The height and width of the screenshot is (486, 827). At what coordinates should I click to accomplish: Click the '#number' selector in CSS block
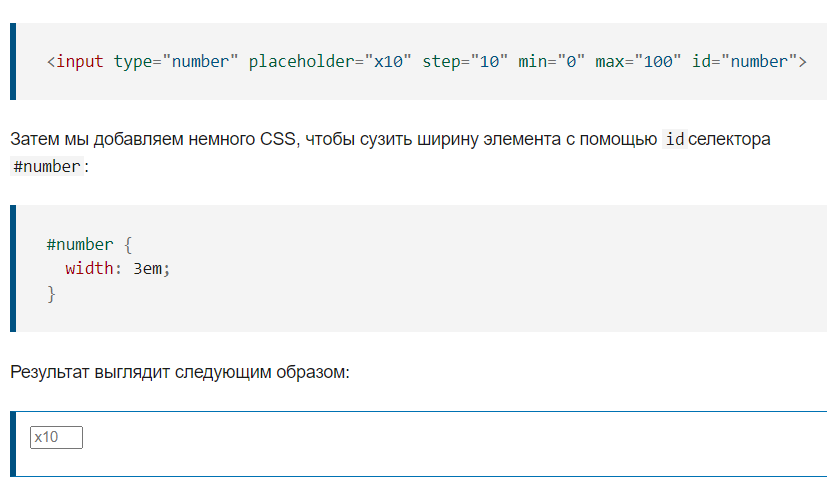tap(80, 244)
